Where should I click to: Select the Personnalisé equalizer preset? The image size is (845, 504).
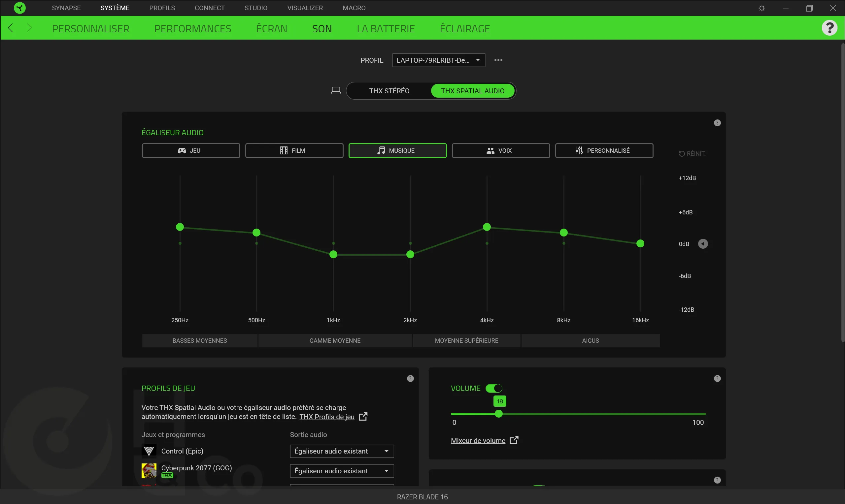pyautogui.click(x=604, y=150)
